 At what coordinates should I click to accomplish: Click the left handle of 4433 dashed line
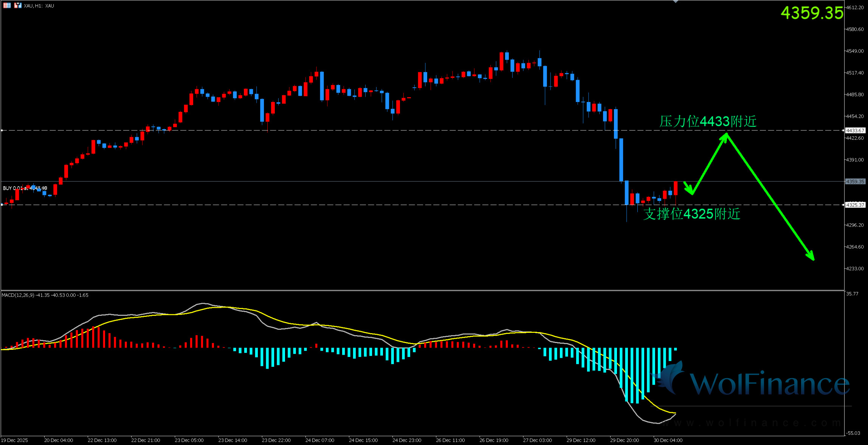(x=2, y=130)
